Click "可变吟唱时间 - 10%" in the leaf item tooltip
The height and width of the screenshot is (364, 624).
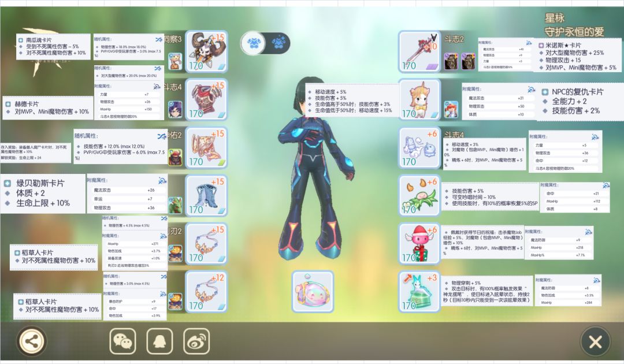pos(474,197)
